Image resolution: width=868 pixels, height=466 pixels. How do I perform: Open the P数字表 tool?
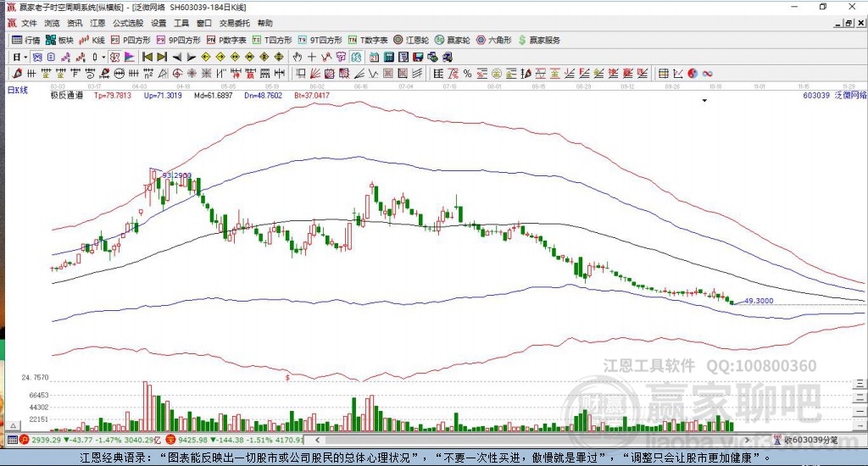pos(226,40)
